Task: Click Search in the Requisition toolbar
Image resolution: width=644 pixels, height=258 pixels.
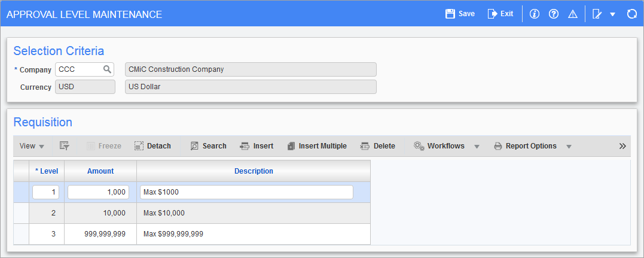Action: pos(208,146)
